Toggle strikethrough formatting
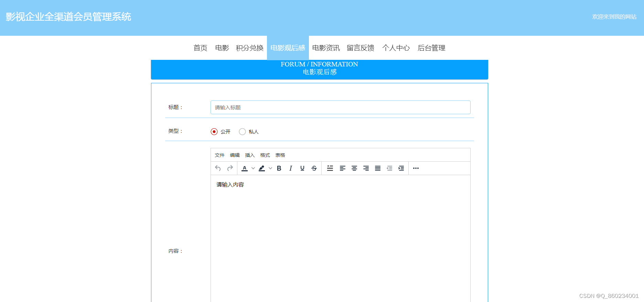644x302 pixels. click(314, 168)
